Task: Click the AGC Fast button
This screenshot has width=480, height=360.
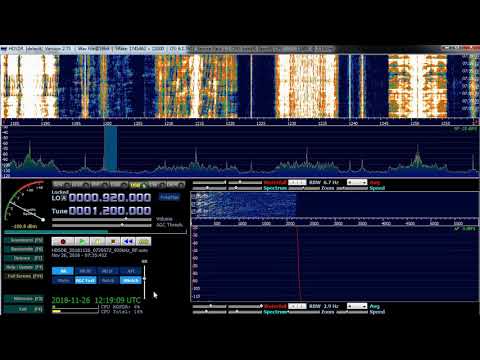Action: pos(85,280)
